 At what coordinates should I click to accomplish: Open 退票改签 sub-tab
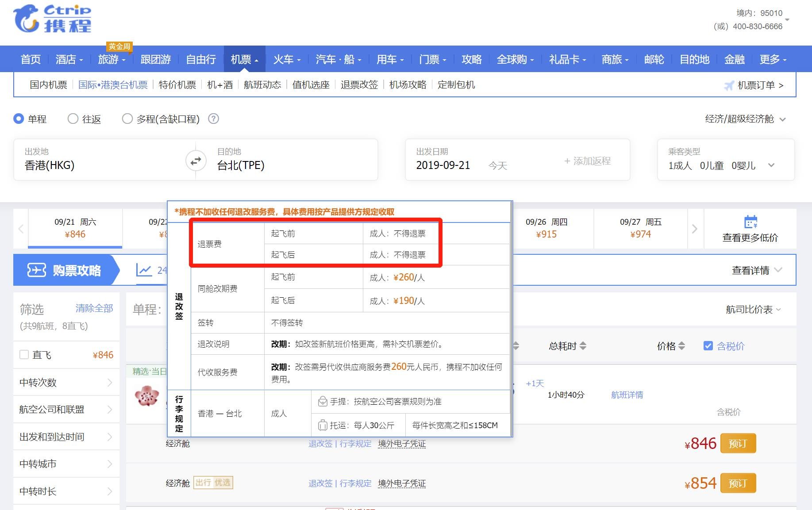359,84
